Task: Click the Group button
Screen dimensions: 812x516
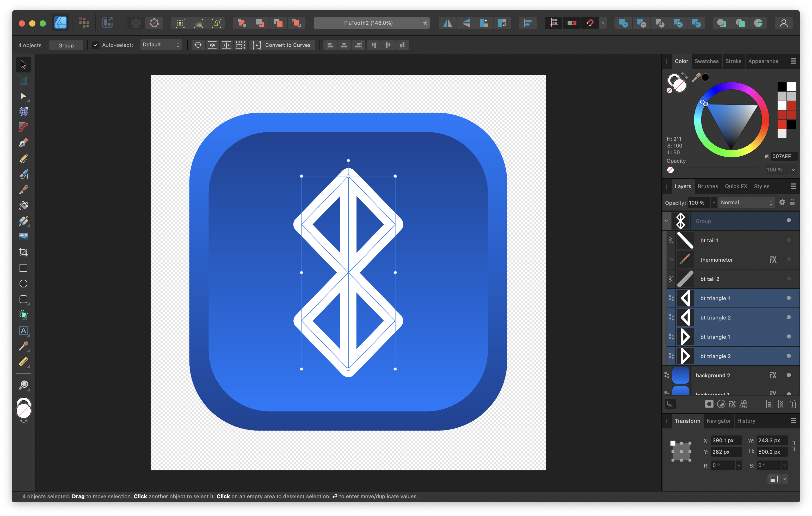Action: click(x=66, y=45)
